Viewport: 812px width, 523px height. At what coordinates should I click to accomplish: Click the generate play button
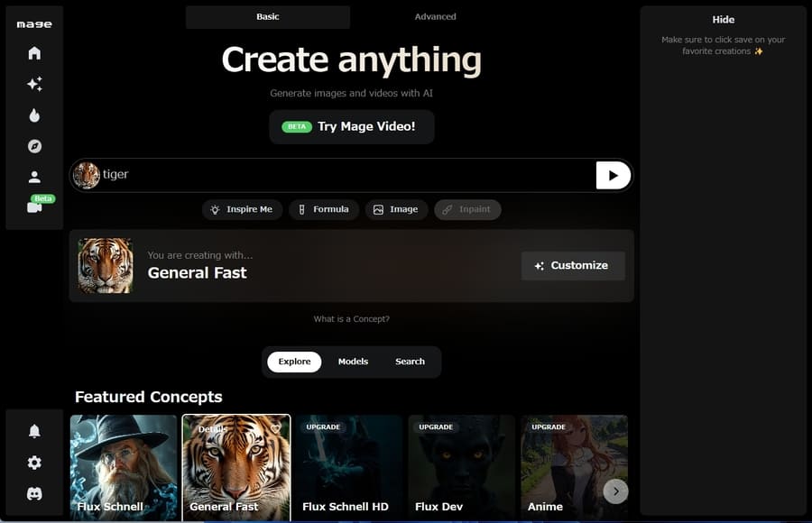[614, 176]
